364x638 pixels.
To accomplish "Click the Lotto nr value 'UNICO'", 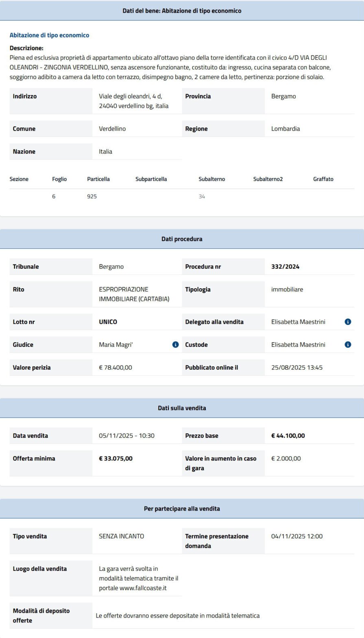I will point(108,322).
